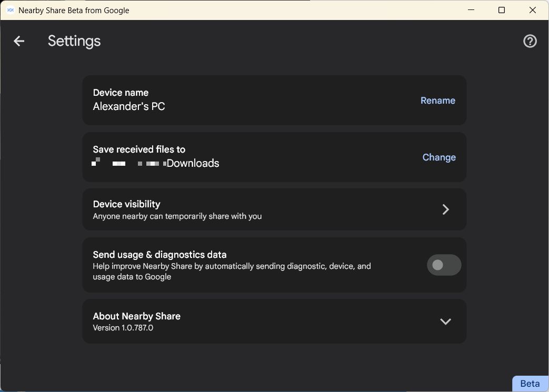Click the down chevron on About Nearby Share
This screenshot has height=392, width=549.
[446, 321]
